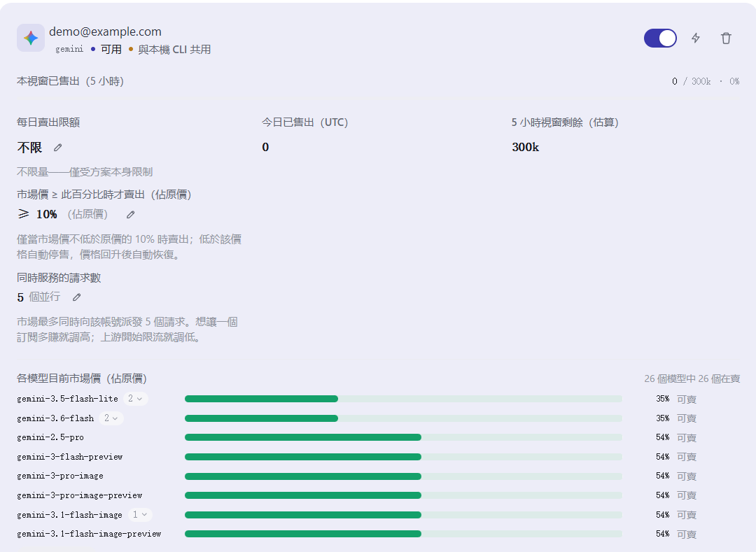Edit the 5 個並行 concurrency setting
This screenshot has height=552, width=756.
pos(77,297)
